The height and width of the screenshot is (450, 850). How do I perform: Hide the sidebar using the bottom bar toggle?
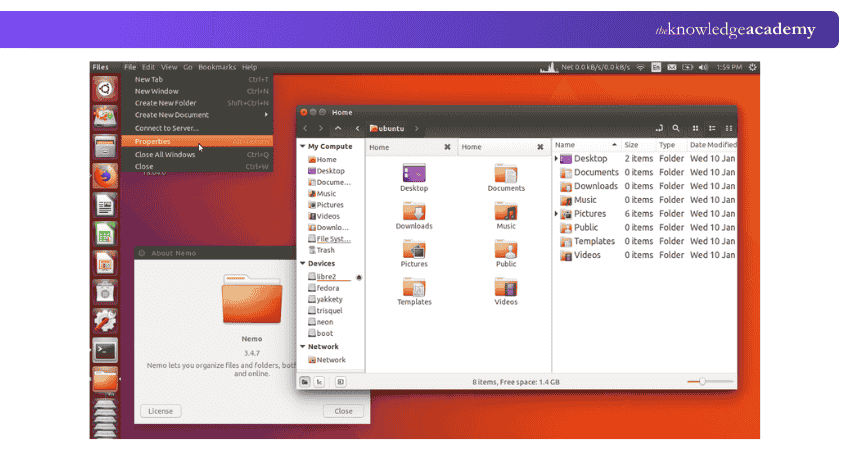click(340, 381)
